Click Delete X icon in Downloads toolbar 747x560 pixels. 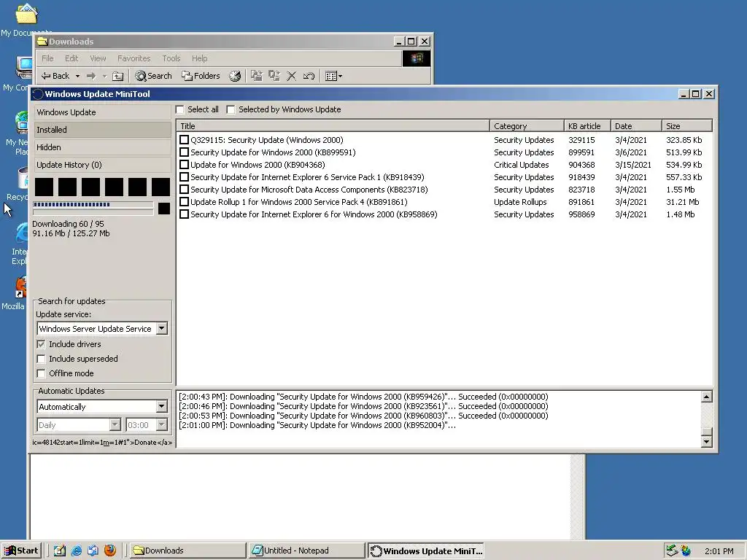point(292,76)
